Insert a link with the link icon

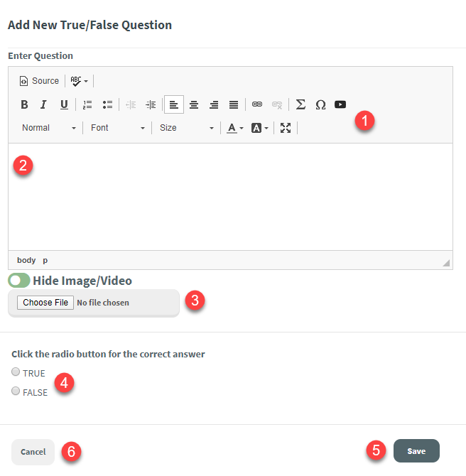click(257, 104)
